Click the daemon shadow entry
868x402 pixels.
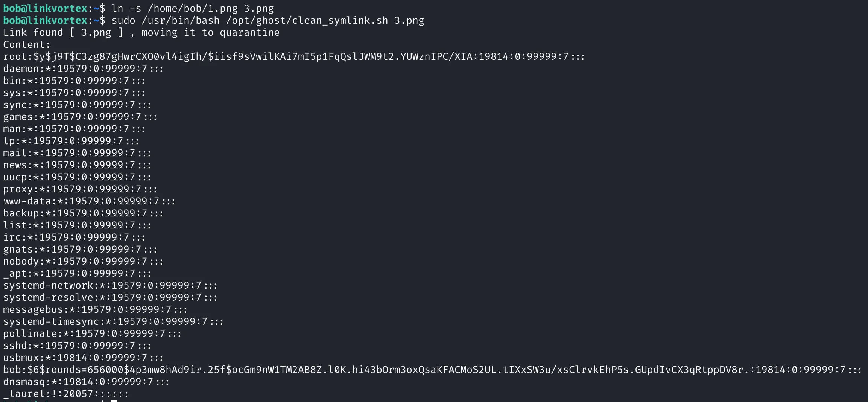point(83,69)
